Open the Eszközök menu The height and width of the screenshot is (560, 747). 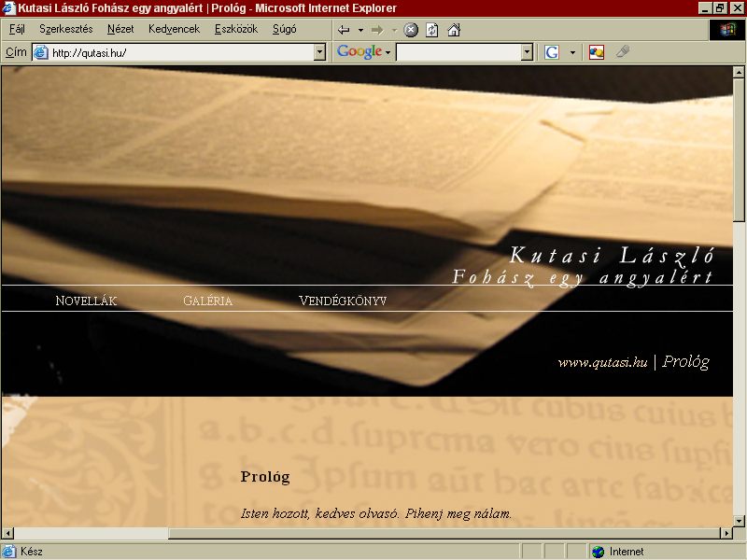[236, 29]
